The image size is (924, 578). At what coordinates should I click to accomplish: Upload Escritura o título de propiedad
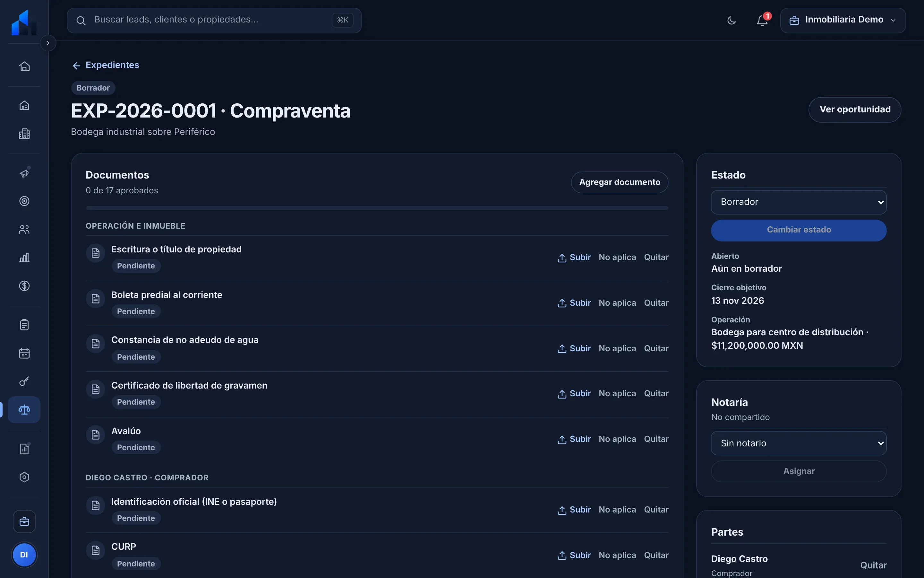pyautogui.click(x=574, y=258)
